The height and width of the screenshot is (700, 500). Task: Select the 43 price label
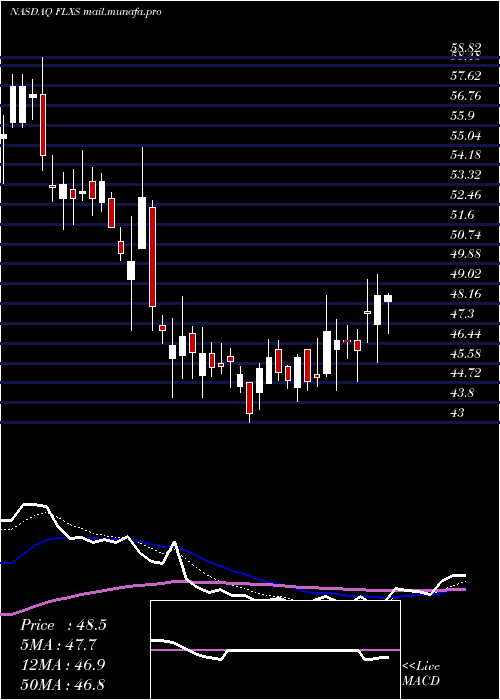[458, 412]
